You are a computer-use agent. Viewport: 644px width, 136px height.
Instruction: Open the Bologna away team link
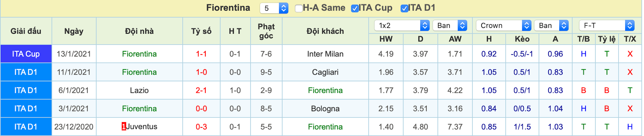coord(325,109)
